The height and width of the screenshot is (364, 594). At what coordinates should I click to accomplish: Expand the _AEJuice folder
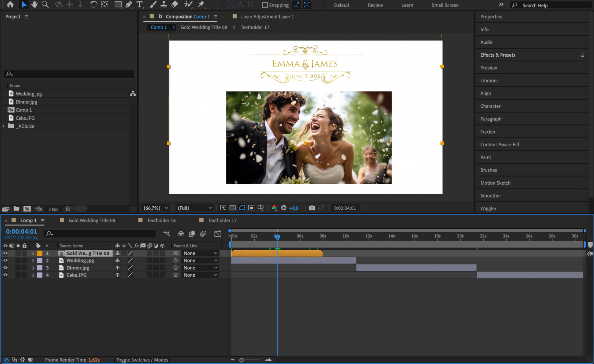pyautogui.click(x=3, y=126)
